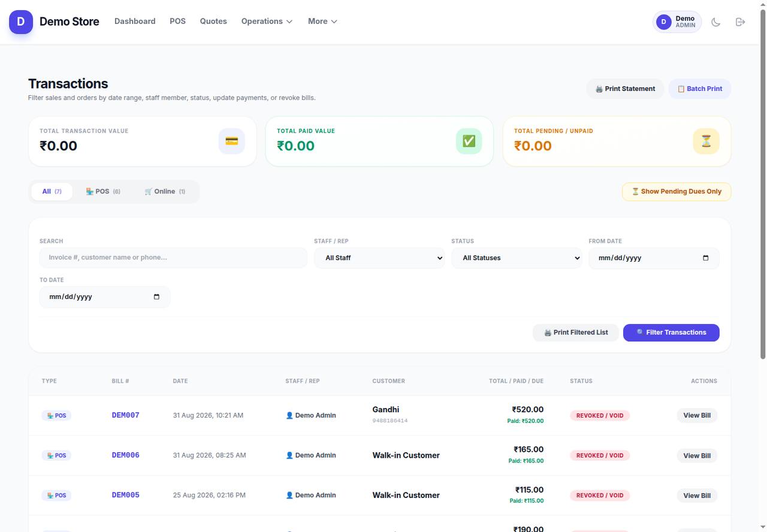Click the date 25 Aug 2026, 02:16 PM
The image size is (767, 532).
(209, 495)
